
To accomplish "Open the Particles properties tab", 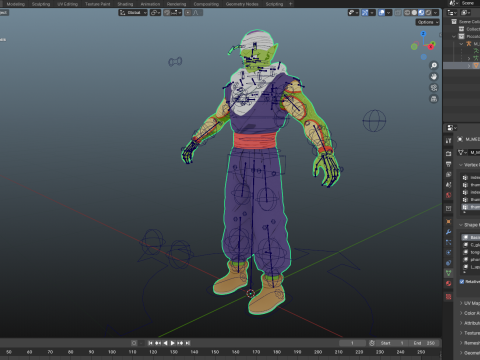I will click(448, 242).
